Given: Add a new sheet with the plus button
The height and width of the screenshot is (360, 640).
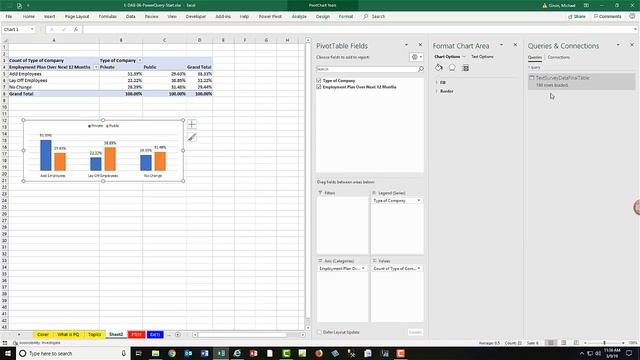Looking at the screenshot, I should click(178, 335).
